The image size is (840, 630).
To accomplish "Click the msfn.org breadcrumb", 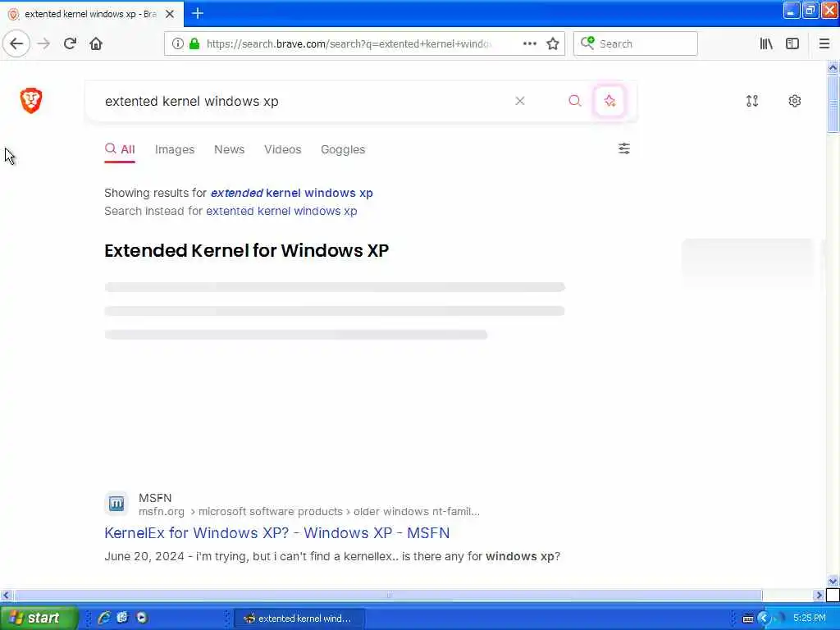I will pos(162,512).
